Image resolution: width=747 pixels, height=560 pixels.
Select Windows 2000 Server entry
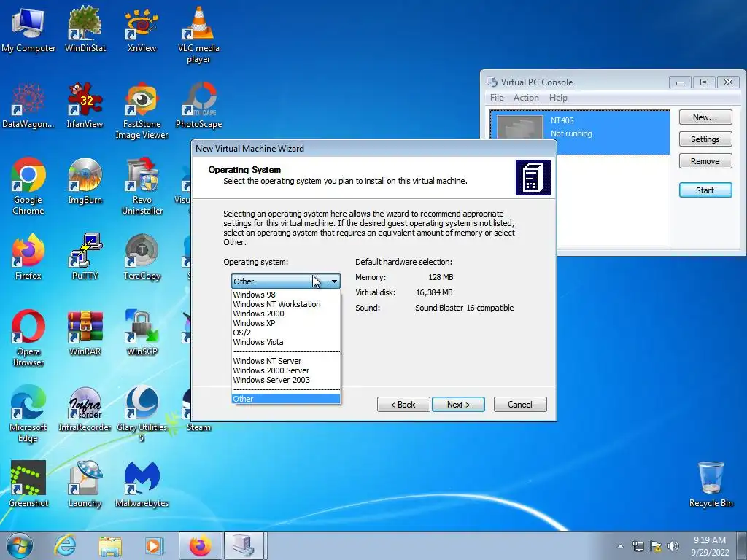point(286,370)
